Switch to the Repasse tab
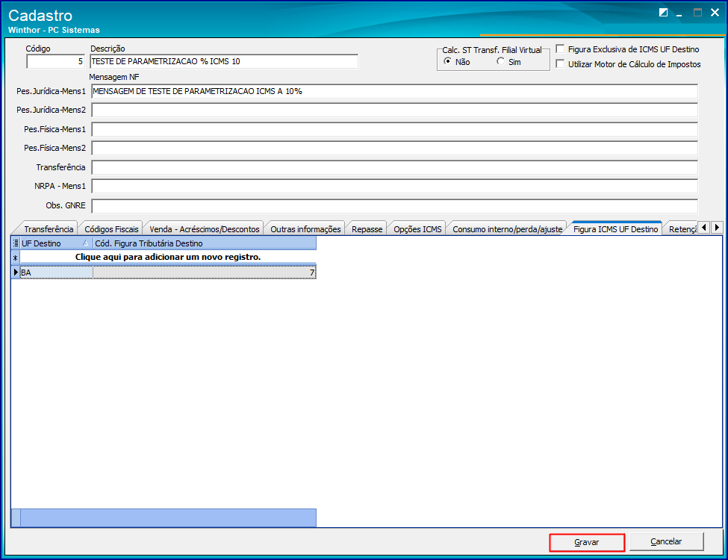 coord(367,229)
